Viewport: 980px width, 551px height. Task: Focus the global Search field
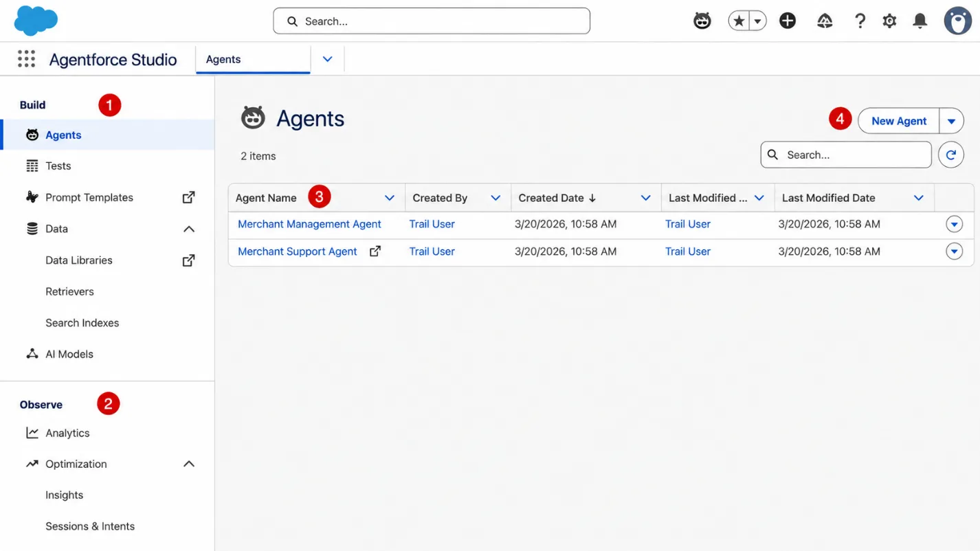[432, 21]
